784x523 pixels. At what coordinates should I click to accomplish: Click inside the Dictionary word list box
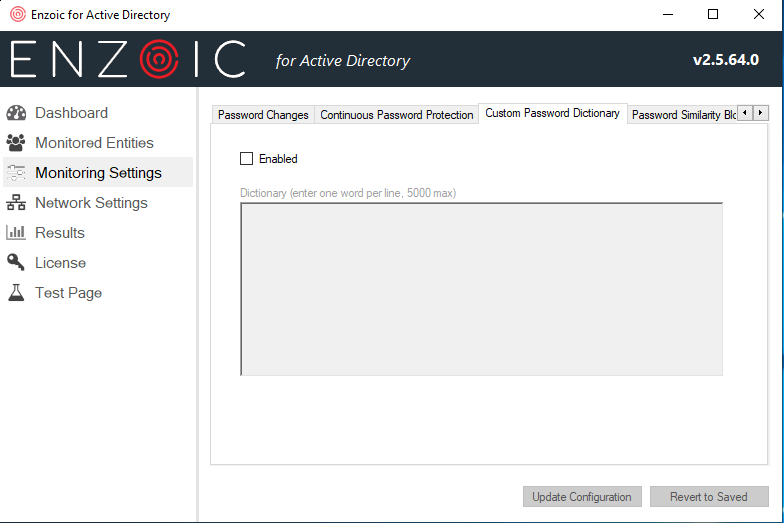click(481, 289)
